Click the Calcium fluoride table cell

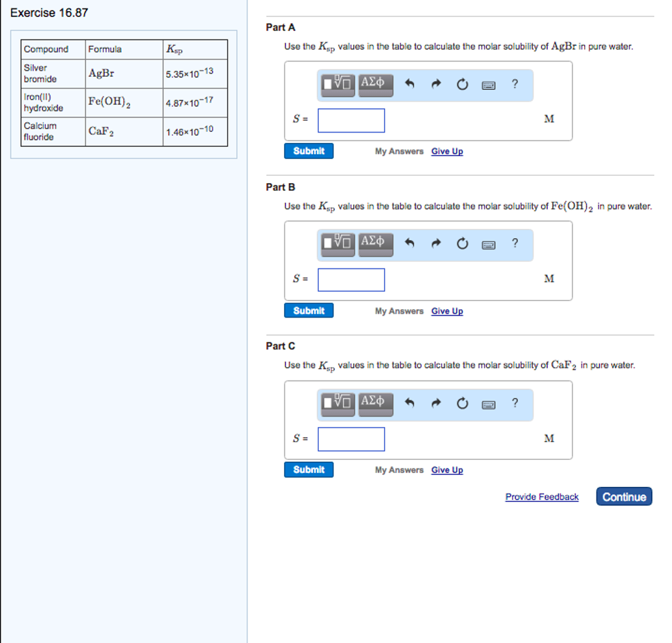point(53,132)
